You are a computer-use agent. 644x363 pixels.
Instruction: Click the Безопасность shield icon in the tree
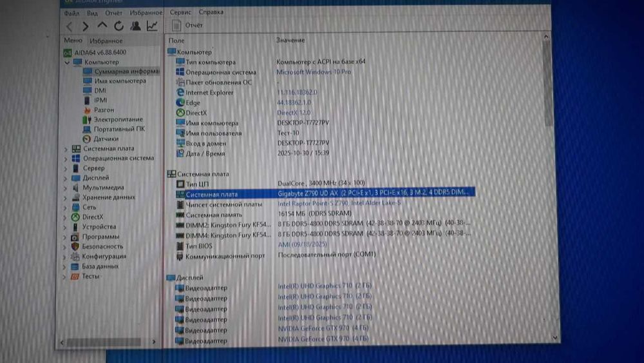pyautogui.click(x=75, y=246)
